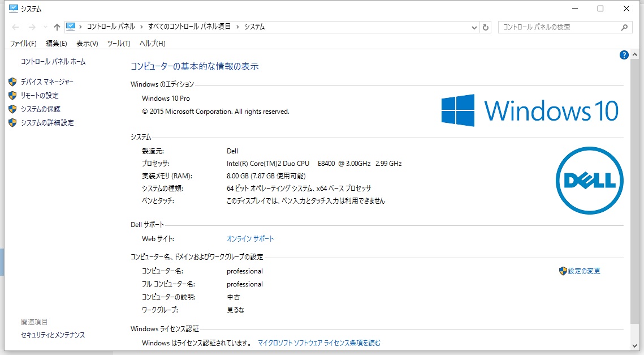Screen dimensions: 644x355
Task: Select manufacturer value Dell
Action: [x=232, y=151]
